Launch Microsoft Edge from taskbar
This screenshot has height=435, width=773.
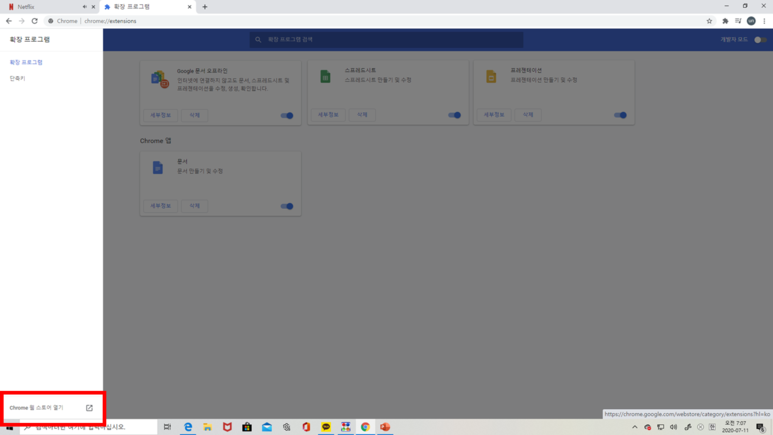[x=188, y=427]
